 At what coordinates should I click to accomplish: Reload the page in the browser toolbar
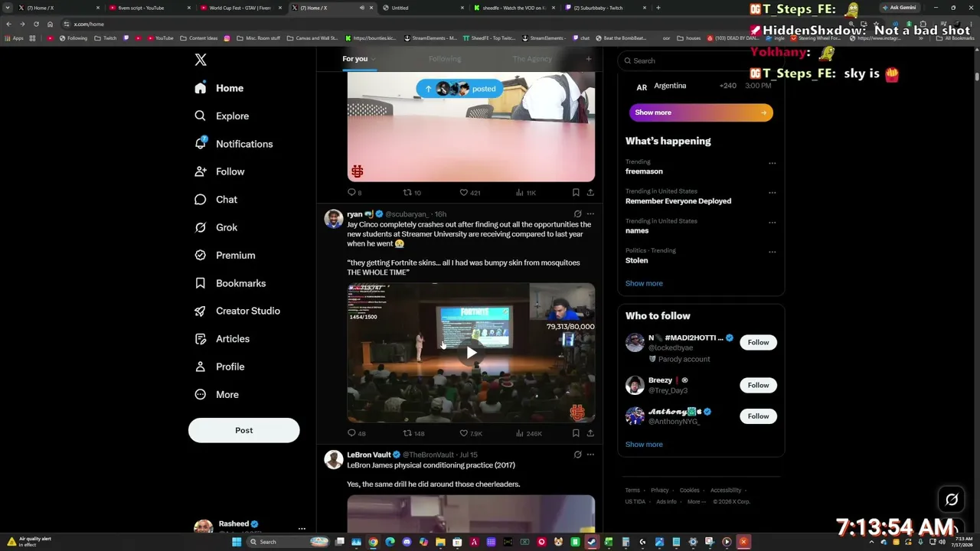click(36, 24)
